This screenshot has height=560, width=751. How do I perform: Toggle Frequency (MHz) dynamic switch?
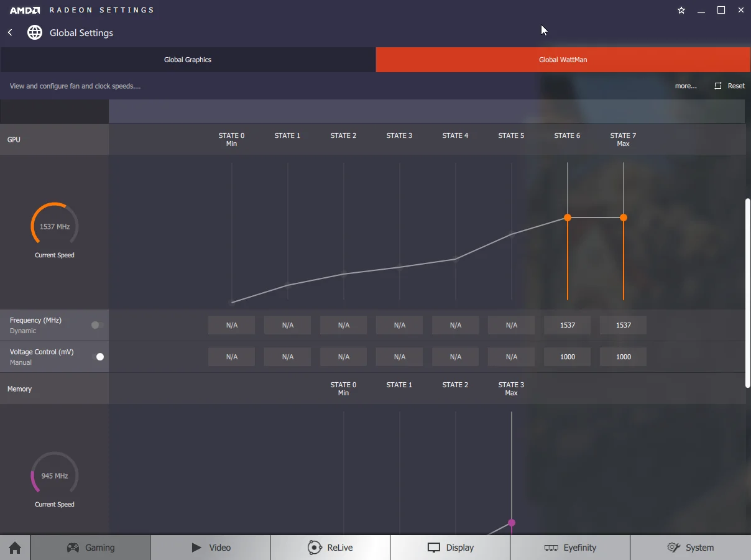[97, 325]
